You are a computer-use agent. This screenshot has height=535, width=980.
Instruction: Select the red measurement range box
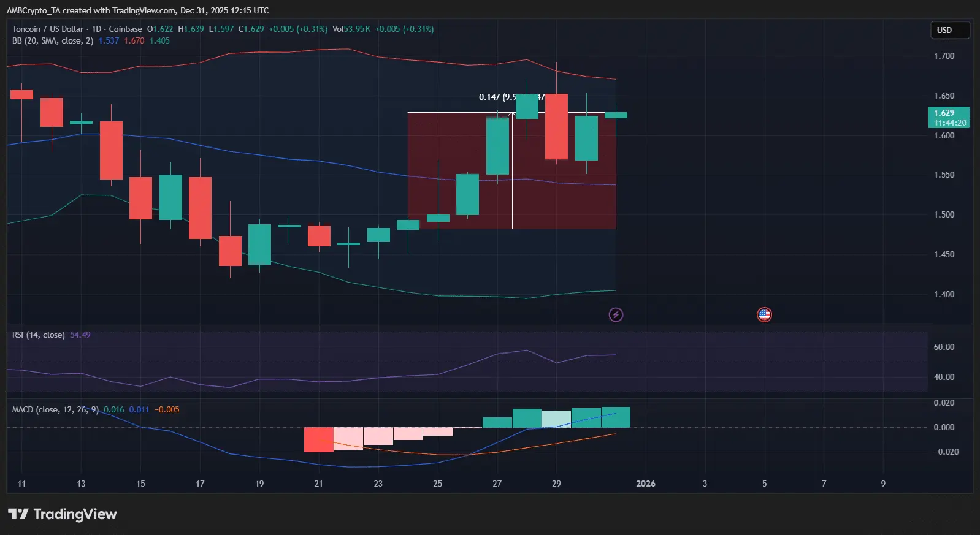tap(512, 170)
